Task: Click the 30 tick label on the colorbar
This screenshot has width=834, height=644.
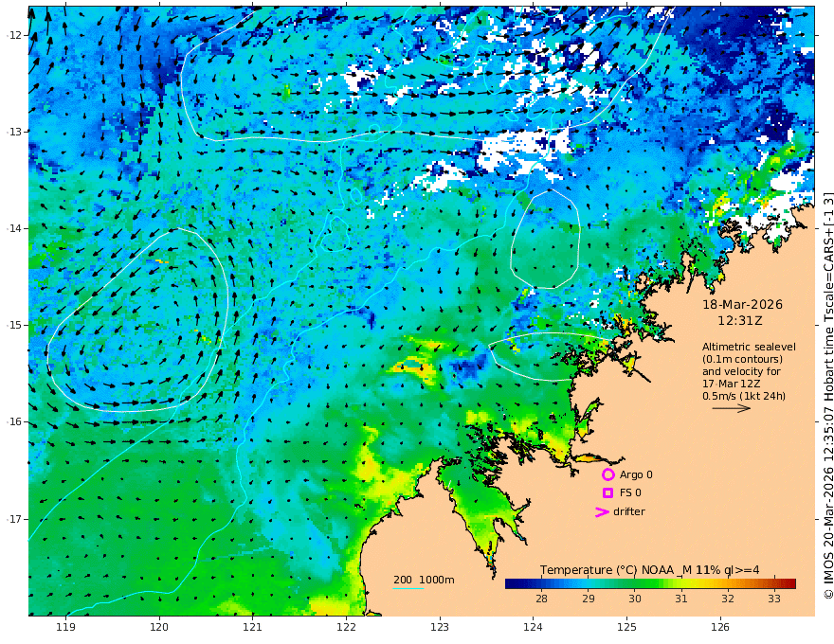Action: 635,599
